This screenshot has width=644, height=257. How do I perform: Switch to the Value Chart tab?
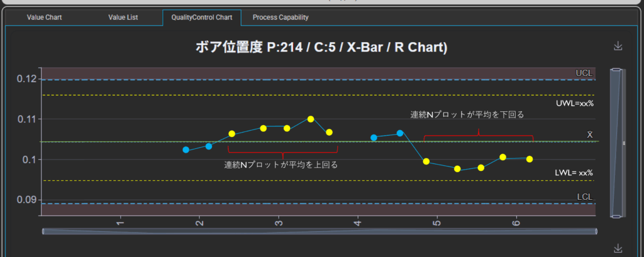(44, 18)
